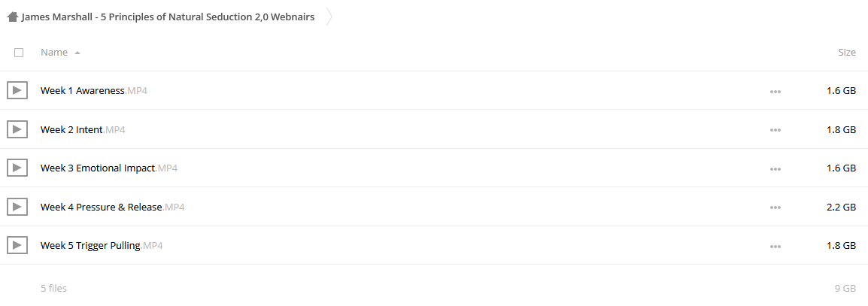Open more options for Week 4 Pressure & Release

coord(775,208)
